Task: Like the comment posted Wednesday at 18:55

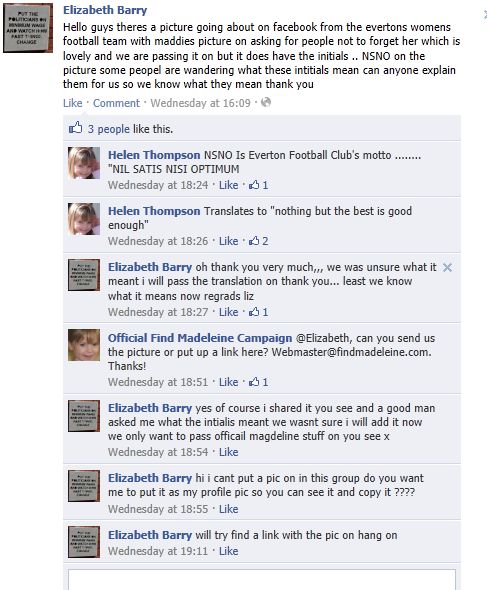Action: point(228,509)
